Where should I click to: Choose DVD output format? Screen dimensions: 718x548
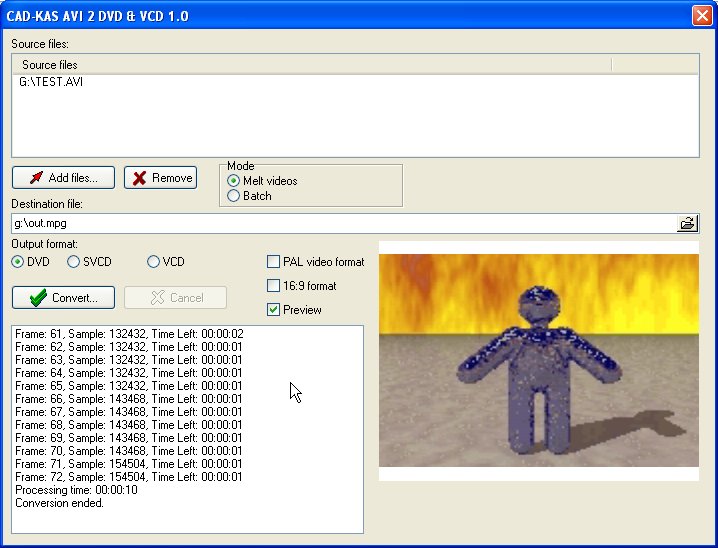[18, 262]
